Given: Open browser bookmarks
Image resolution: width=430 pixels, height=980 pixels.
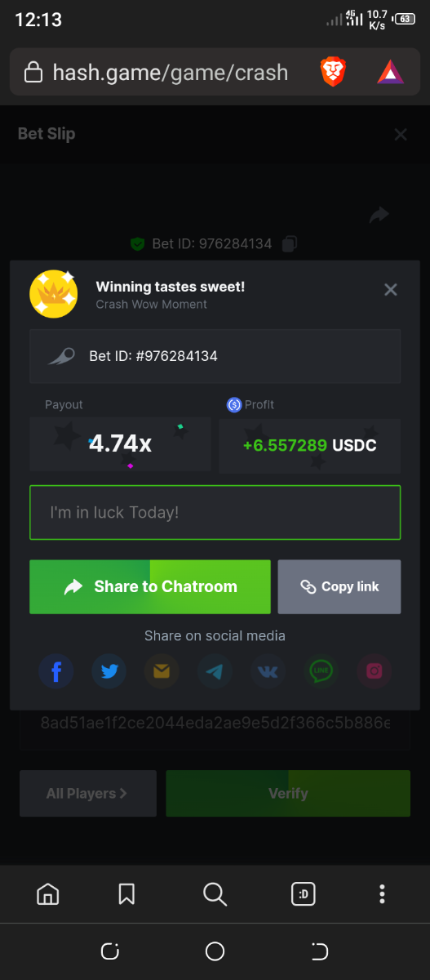Looking at the screenshot, I should (126, 894).
